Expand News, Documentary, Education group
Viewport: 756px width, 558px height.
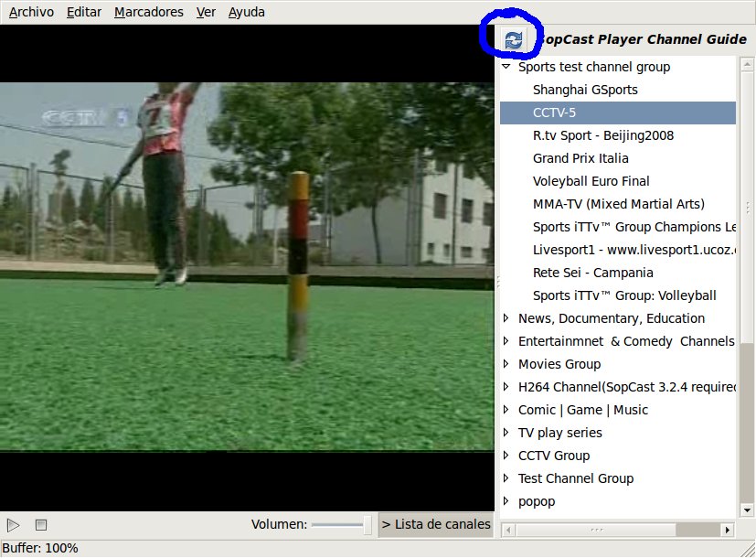506,318
